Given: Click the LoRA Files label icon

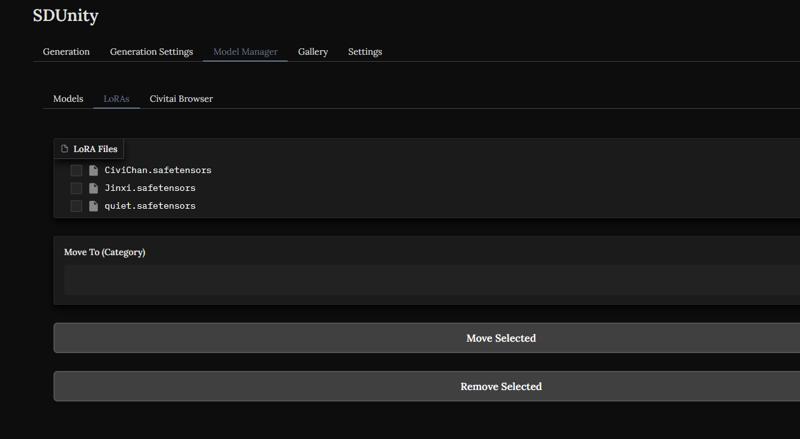Looking at the screenshot, I should point(64,149).
